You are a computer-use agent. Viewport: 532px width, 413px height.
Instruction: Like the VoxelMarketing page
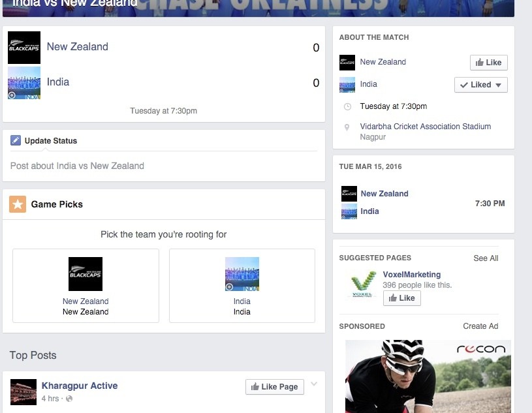401,298
